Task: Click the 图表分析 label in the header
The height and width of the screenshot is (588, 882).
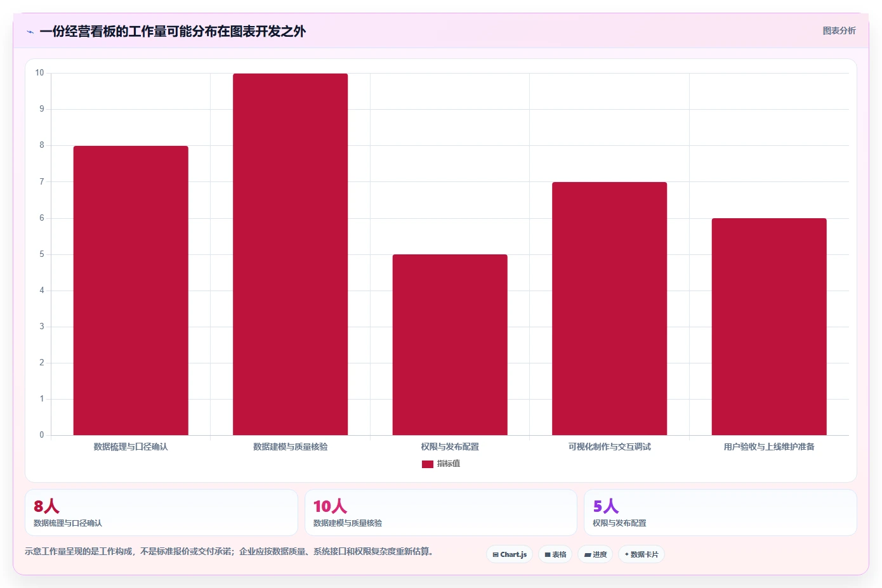Action: tap(839, 30)
